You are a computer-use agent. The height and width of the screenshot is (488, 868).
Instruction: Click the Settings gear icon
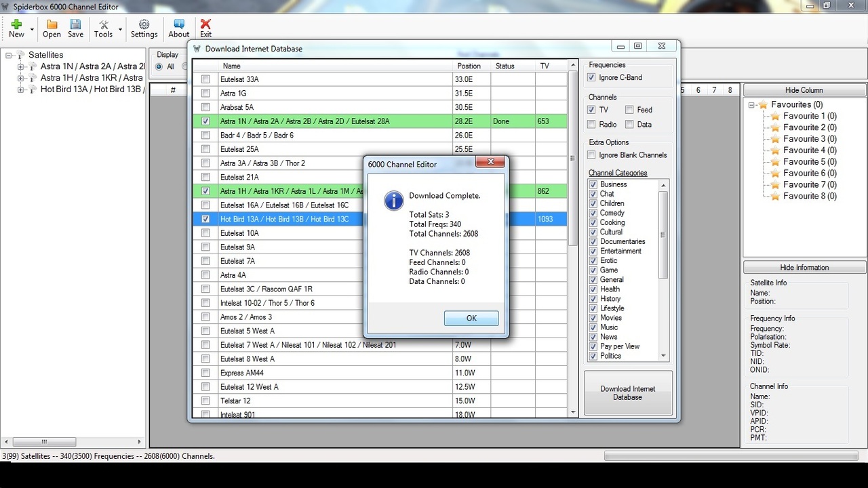(144, 24)
